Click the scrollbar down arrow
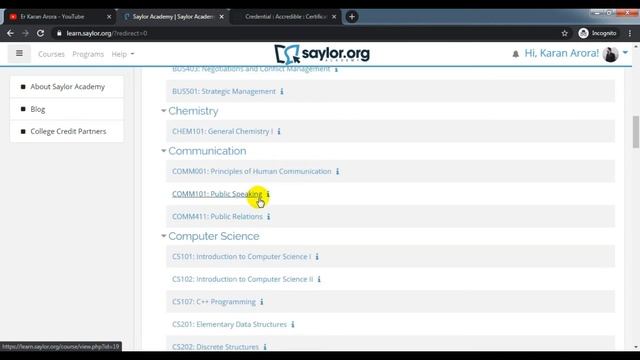 [636, 347]
